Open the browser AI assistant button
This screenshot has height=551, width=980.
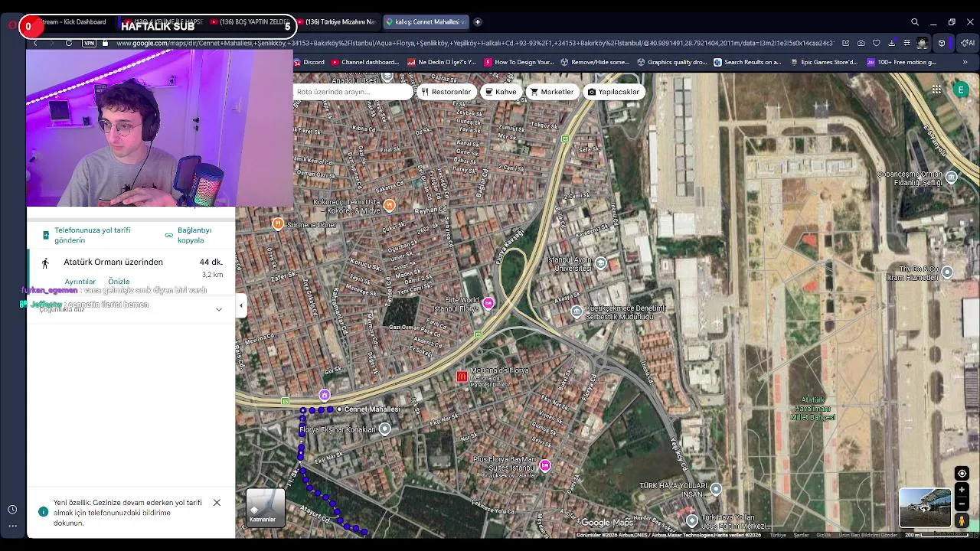(969, 43)
